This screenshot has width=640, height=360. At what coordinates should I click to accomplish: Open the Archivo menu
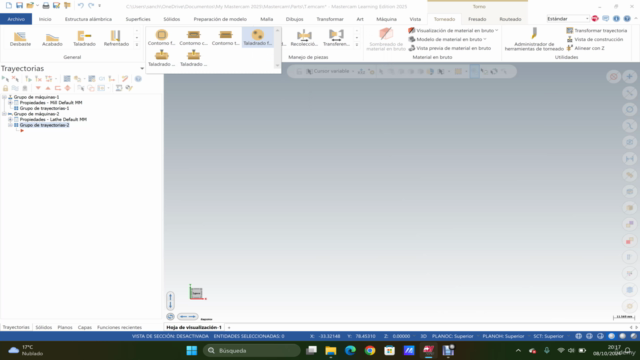[x=16, y=19]
